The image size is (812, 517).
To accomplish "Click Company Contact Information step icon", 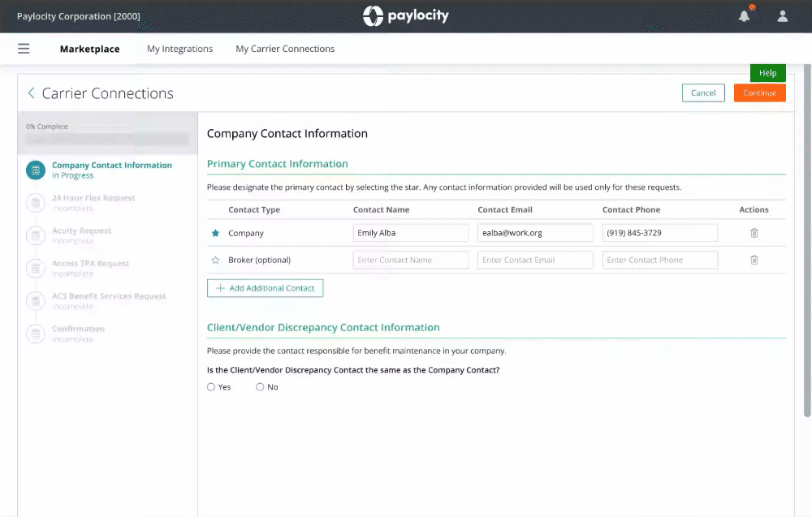I will click(x=36, y=170).
